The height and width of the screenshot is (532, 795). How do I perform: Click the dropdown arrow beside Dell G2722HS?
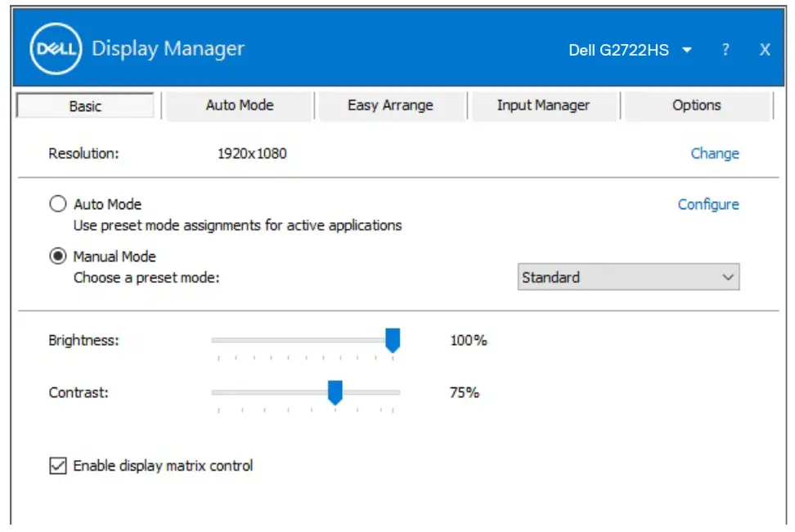pyautogui.click(x=687, y=49)
